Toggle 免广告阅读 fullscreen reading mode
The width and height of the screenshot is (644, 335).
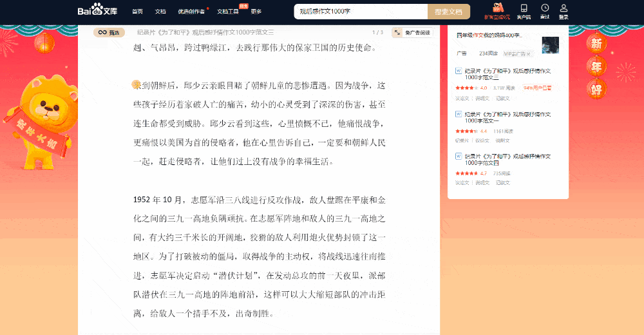[x=412, y=32]
